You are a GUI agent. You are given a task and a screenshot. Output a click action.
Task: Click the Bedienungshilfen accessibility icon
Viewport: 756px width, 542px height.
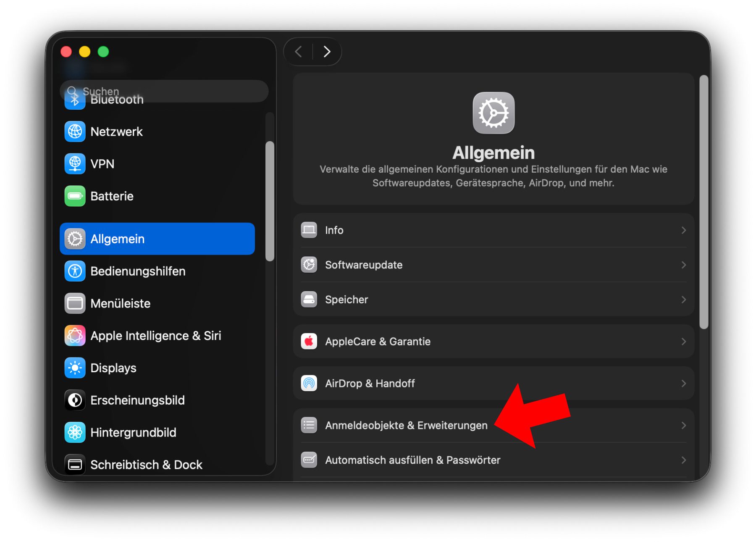click(75, 271)
